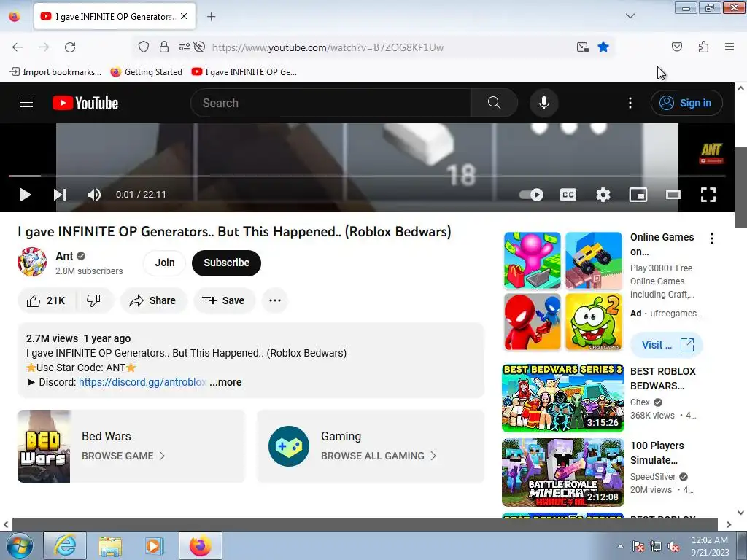
Task: Play the video
Action: click(26, 194)
